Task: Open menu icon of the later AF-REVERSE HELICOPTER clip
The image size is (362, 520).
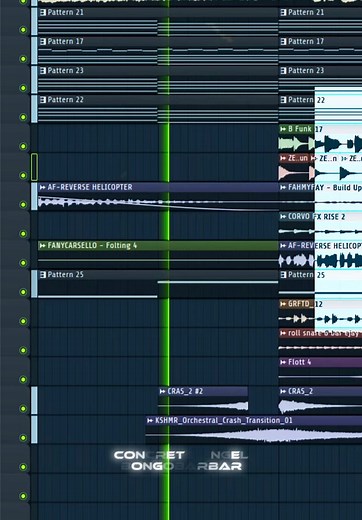Action: click(x=283, y=246)
